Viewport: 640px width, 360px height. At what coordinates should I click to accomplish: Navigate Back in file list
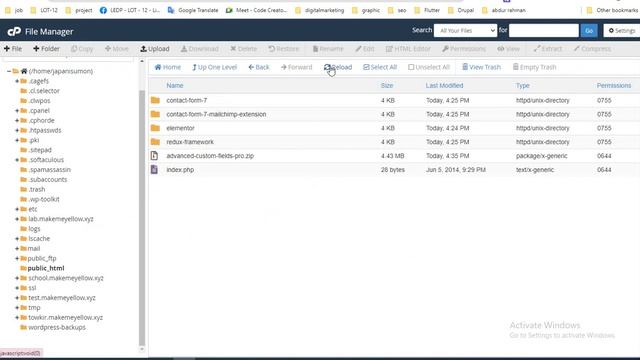pyautogui.click(x=259, y=67)
